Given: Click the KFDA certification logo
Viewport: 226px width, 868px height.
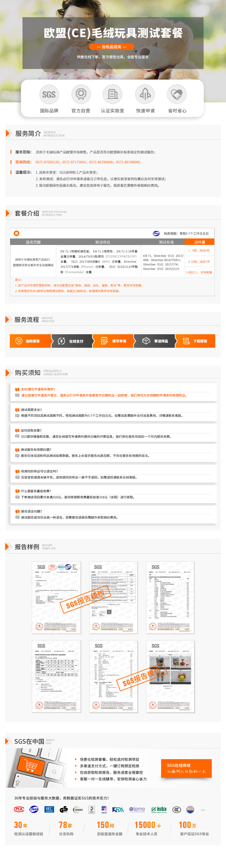Looking at the screenshot, I should click(118, 809).
